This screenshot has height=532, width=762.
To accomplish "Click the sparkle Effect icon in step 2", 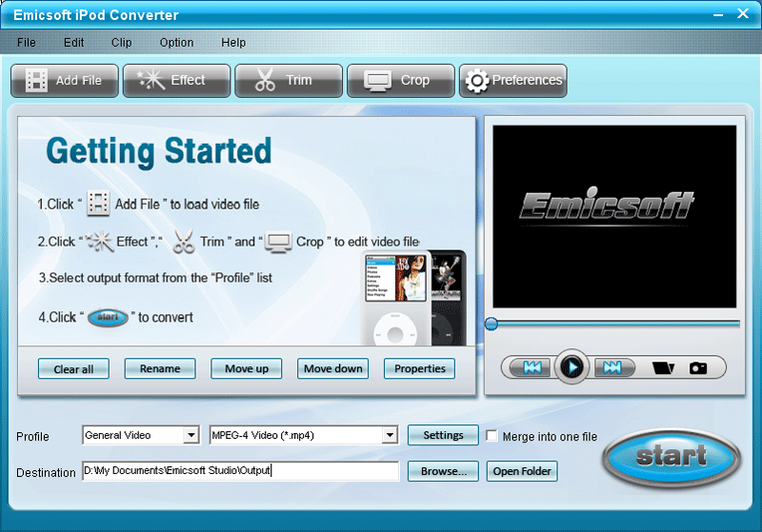I will (x=100, y=241).
